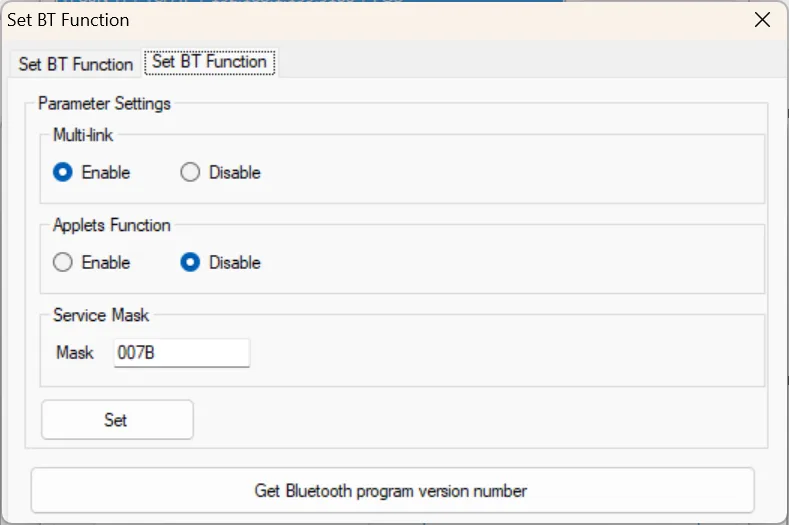
Task: Select Enable radio button under Multi-link
Action: [x=63, y=172]
